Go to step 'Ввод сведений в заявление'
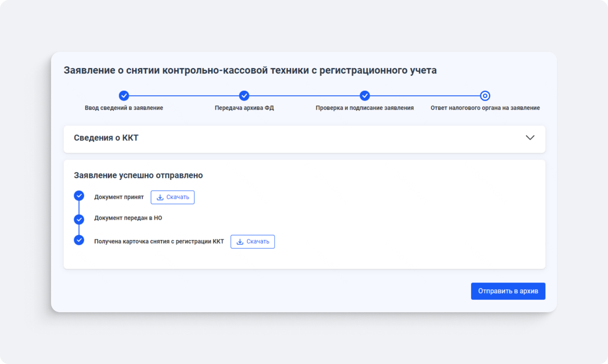The height and width of the screenshot is (364, 608). pos(124,108)
